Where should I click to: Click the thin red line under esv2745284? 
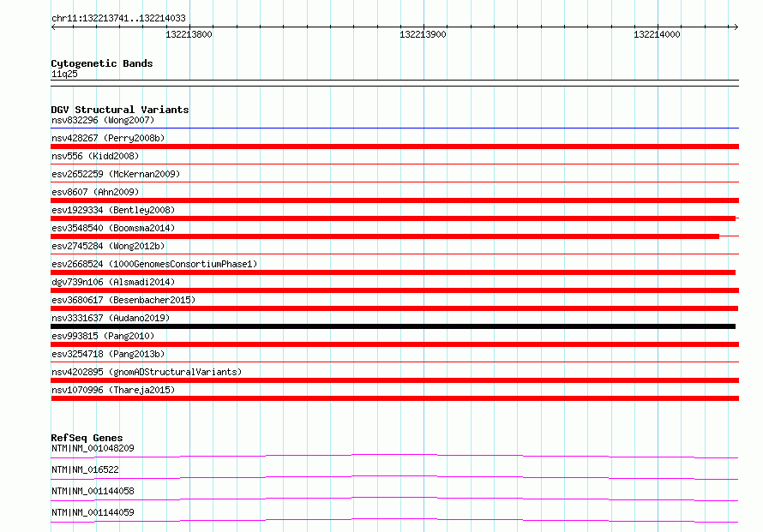(394, 254)
